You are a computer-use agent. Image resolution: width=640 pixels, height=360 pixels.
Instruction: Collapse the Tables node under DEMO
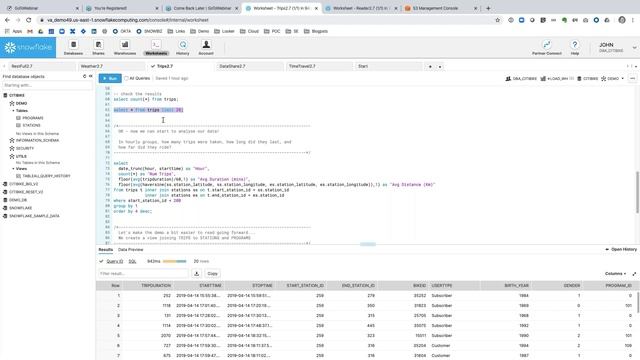[13, 111]
